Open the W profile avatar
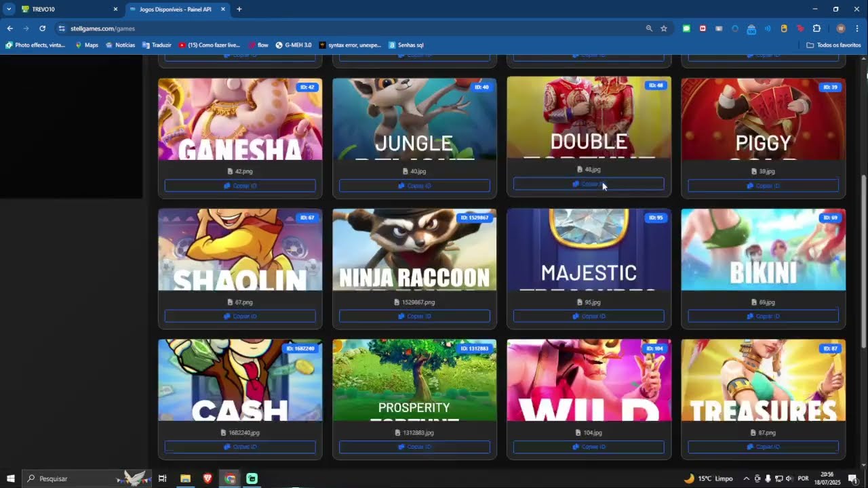This screenshot has height=488, width=868. coord(841,28)
